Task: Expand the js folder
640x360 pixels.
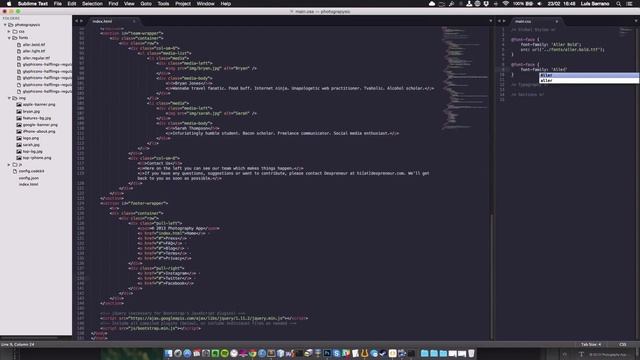Action: (9, 164)
